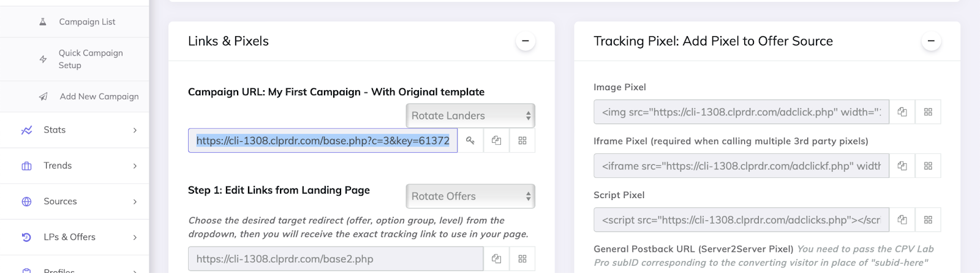Copy the Iframe Pixel code
The image size is (980, 273).
pyautogui.click(x=902, y=166)
